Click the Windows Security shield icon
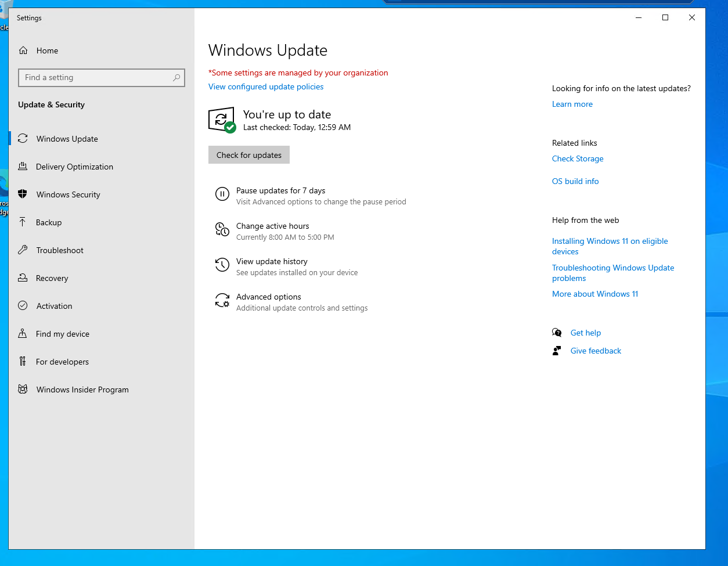This screenshot has height=566, width=728. [23, 194]
